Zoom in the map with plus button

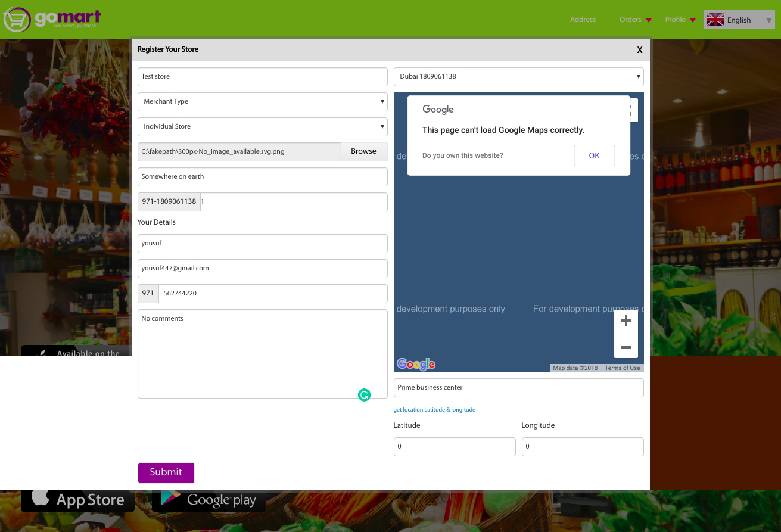click(626, 321)
